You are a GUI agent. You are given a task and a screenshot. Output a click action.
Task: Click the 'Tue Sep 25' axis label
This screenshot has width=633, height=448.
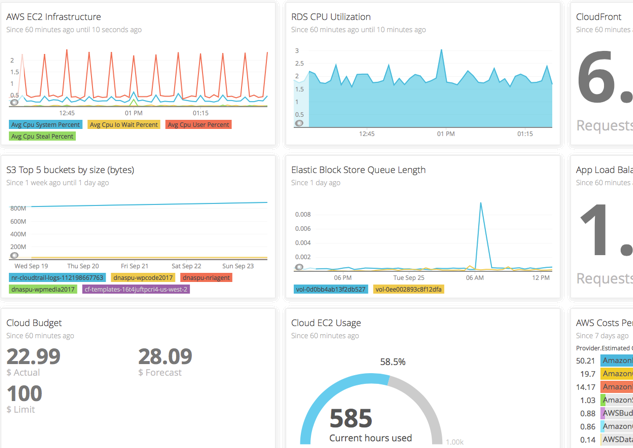409,278
